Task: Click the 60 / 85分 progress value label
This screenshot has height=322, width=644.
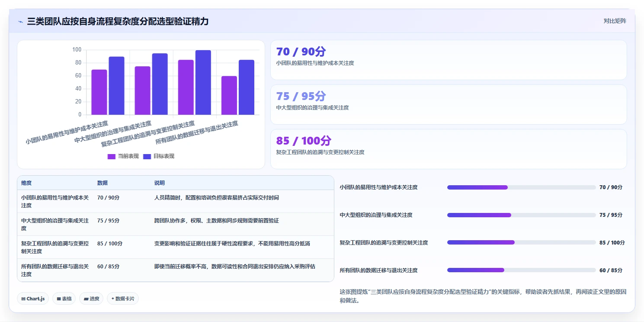Action: (611, 270)
